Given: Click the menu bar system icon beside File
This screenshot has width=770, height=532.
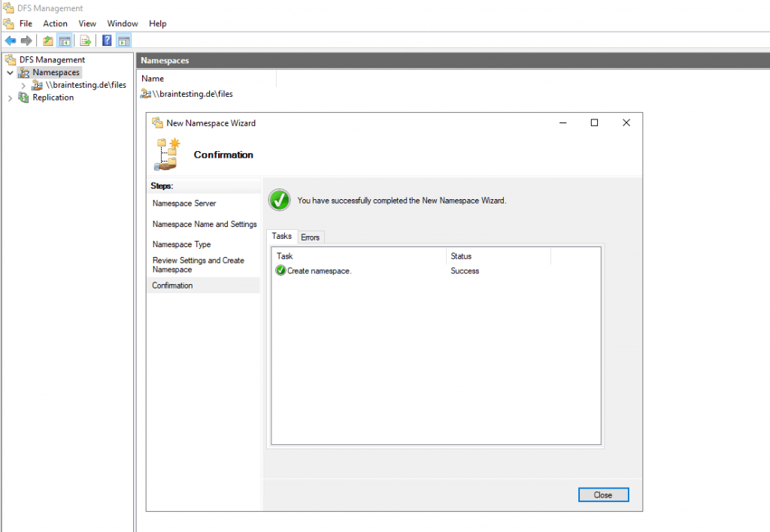Looking at the screenshot, I should (8, 23).
